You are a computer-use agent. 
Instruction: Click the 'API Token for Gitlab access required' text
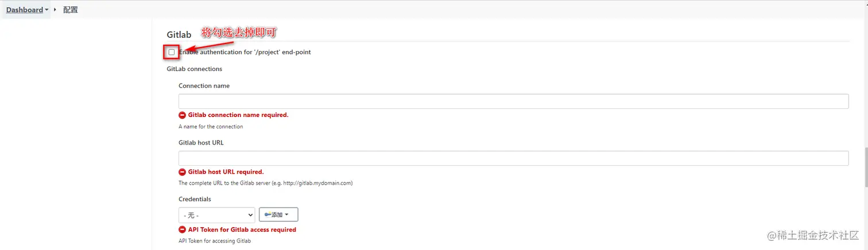coord(242,229)
